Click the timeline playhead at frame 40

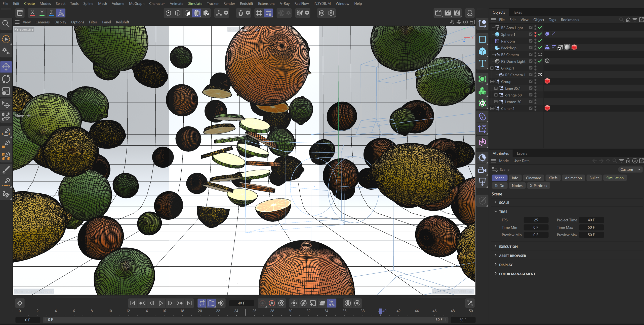click(380, 311)
